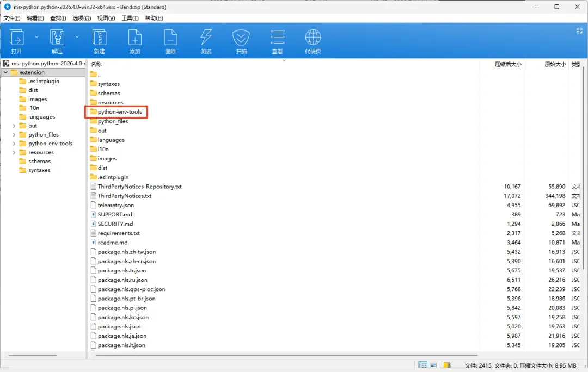Select python_files folder in file list
The width and height of the screenshot is (588, 372).
pyautogui.click(x=109, y=121)
